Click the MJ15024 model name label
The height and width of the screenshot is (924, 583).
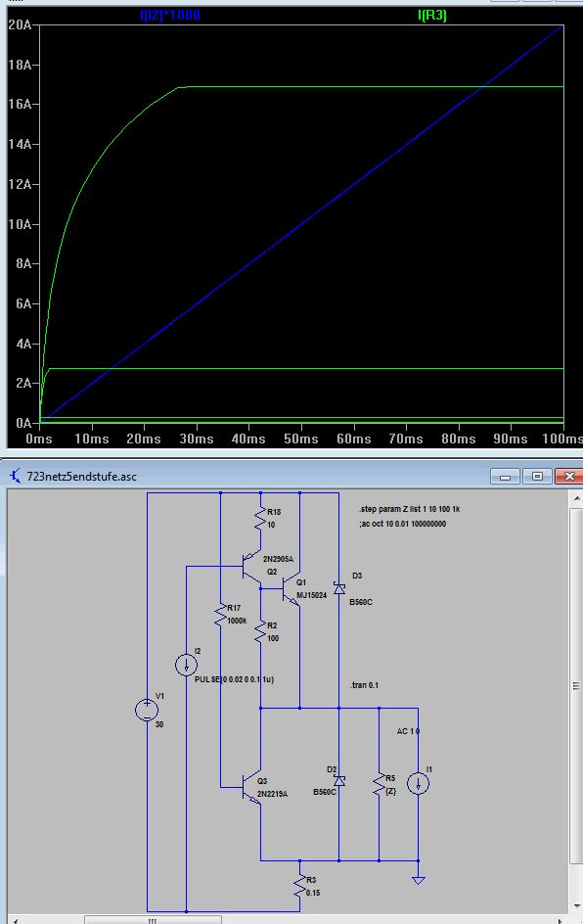[311, 595]
